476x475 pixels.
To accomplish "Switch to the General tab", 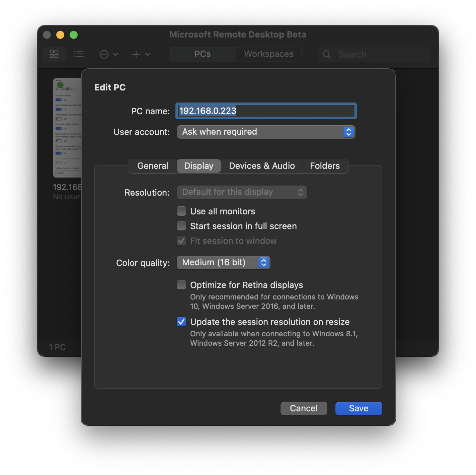I will (x=153, y=166).
